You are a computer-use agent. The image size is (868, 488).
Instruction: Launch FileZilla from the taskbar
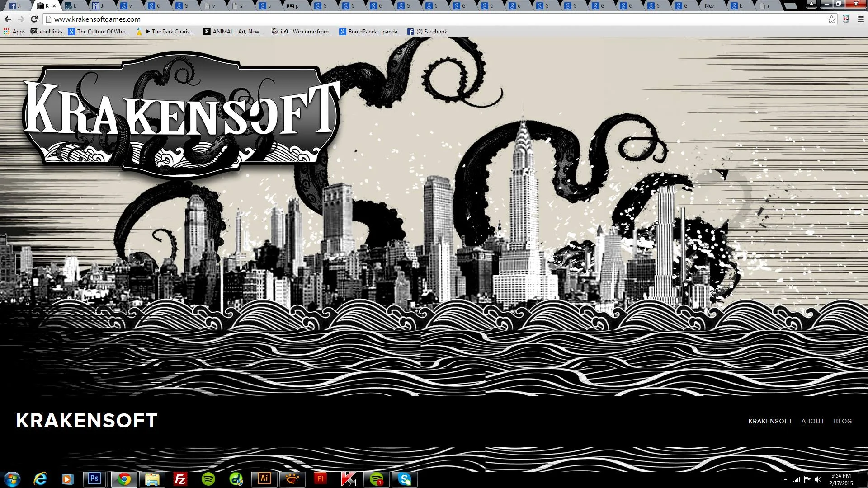(180, 479)
